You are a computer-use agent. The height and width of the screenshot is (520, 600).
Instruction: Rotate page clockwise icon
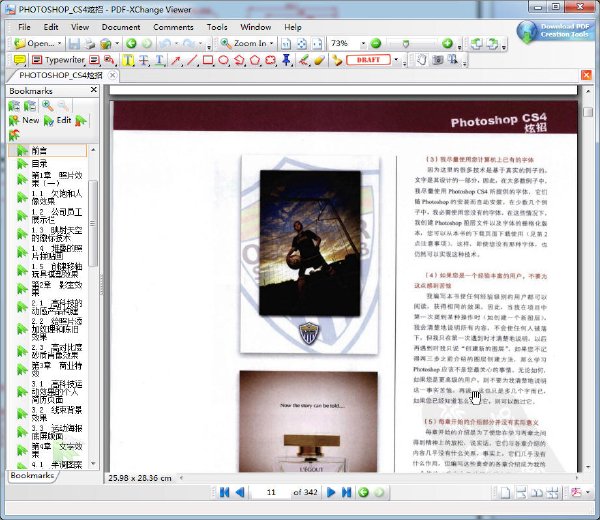click(492, 44)
